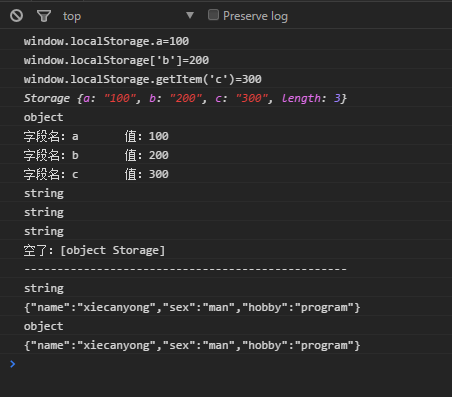
Task: Select the log line 'window.localStorage.a=100'
Action: 106,41
